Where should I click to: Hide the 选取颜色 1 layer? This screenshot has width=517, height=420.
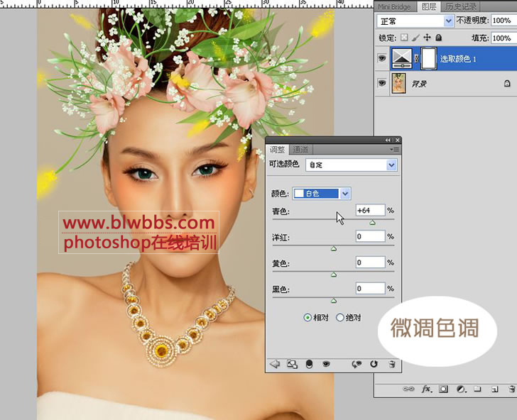tap(382, 58)
